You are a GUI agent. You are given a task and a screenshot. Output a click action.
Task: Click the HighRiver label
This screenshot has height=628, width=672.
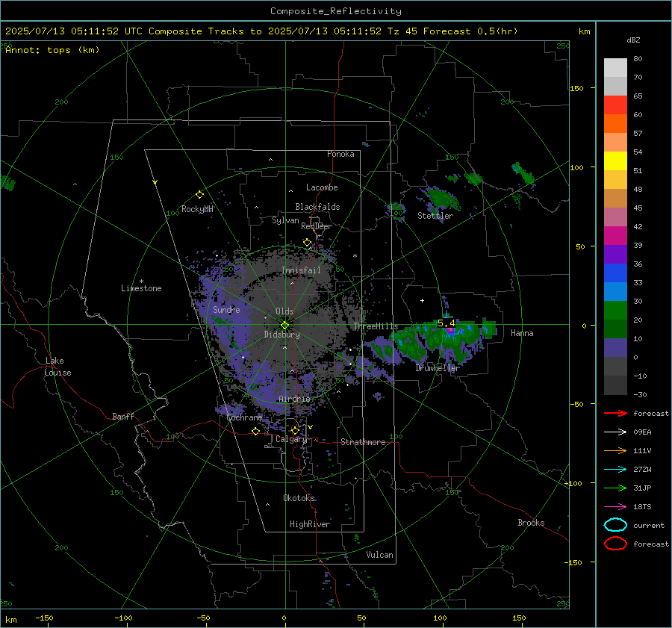309,524
